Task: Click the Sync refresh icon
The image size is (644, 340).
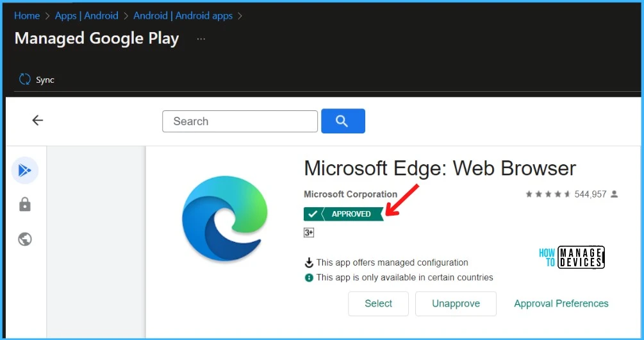Action: 24,80
